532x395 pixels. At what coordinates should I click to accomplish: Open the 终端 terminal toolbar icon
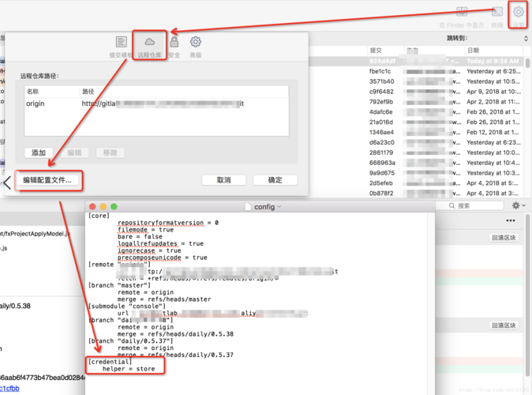[497, 13]
